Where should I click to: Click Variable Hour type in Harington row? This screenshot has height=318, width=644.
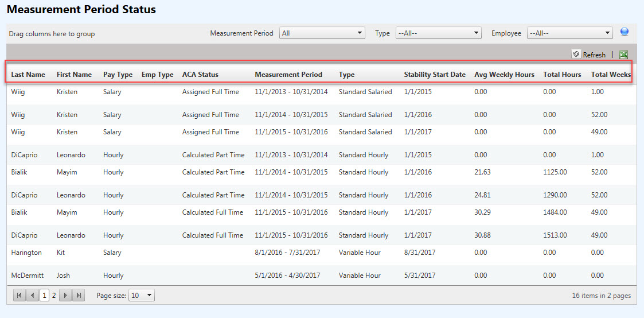pyautogui.click(x=360, y=252)
